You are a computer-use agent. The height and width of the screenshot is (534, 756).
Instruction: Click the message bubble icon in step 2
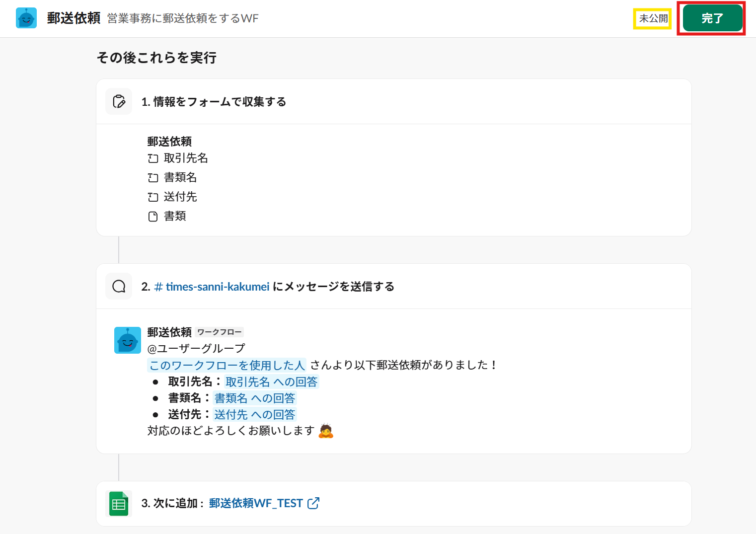[119, 286]
